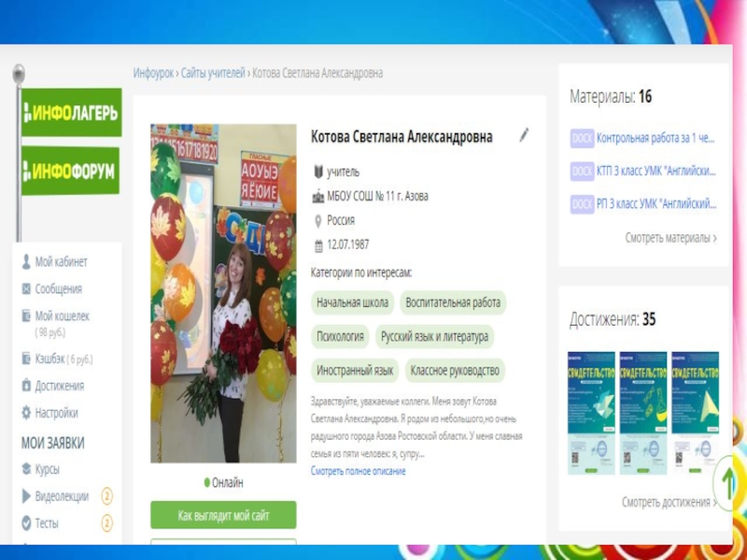The width and height of the screenshot is (747, 560).
Task: Open КТП 3 класс УМК material
Action: [656, 171]
